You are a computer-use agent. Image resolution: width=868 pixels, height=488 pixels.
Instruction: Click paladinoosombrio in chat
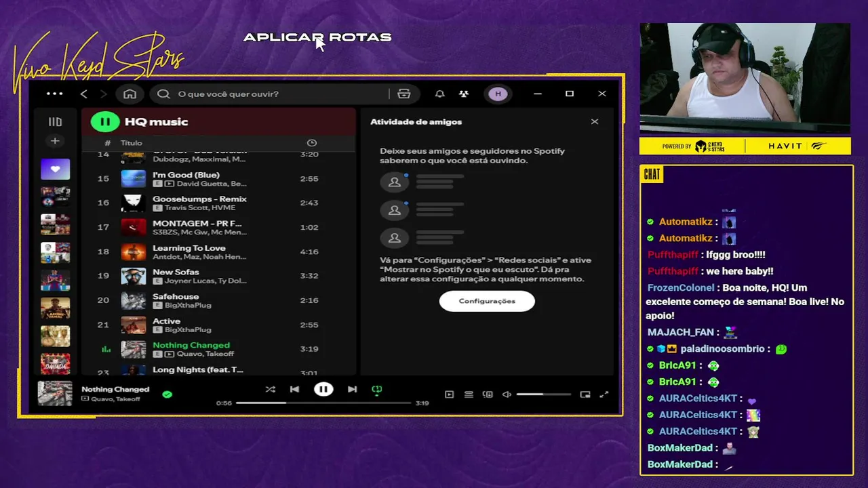click(723, 349)
